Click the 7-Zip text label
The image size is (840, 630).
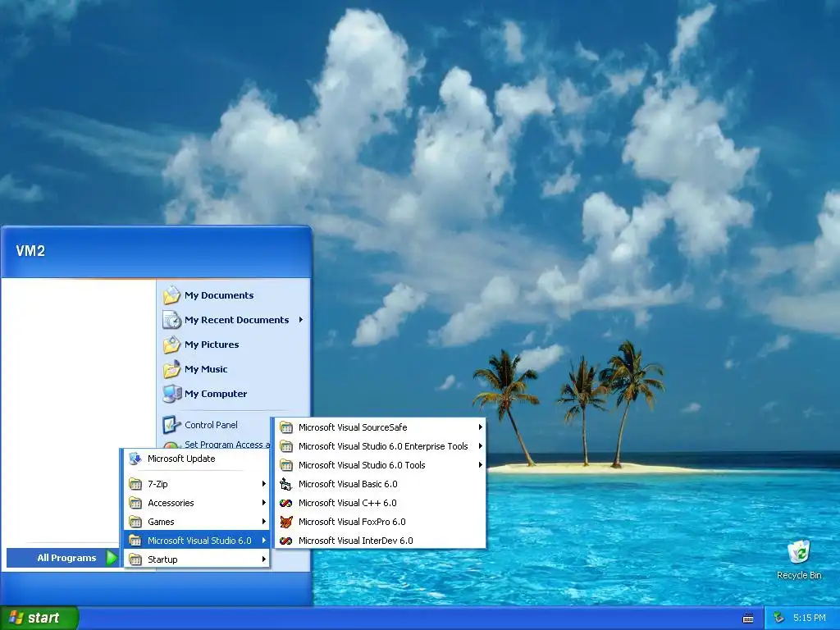[157, 484]
